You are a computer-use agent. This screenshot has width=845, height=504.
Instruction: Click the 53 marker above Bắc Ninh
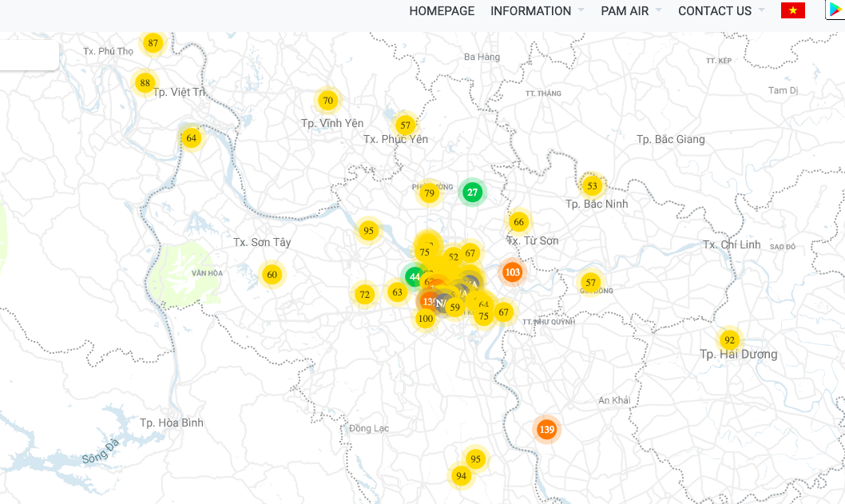tap(592, 186)
